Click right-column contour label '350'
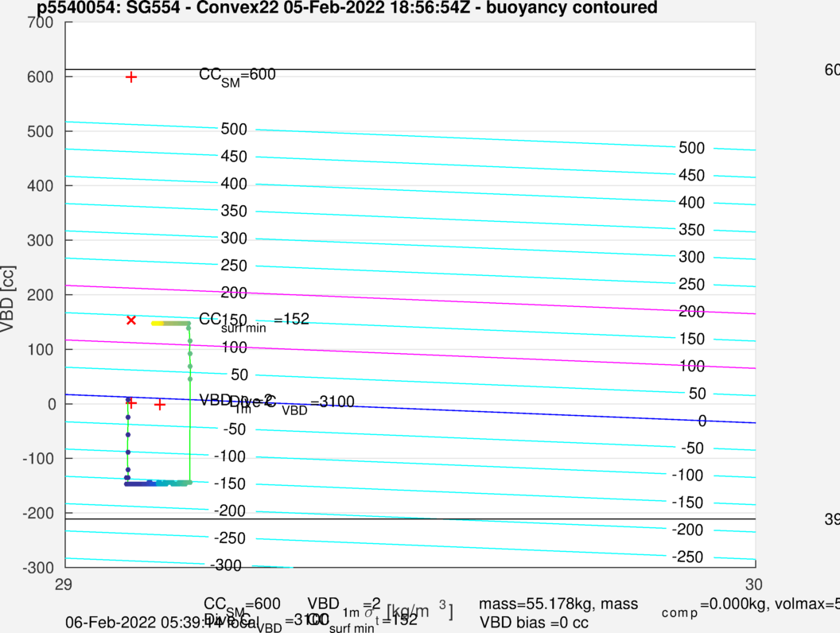Image resolution: width=840 pixels, height=633 pixels. click(x=691, y=231)
